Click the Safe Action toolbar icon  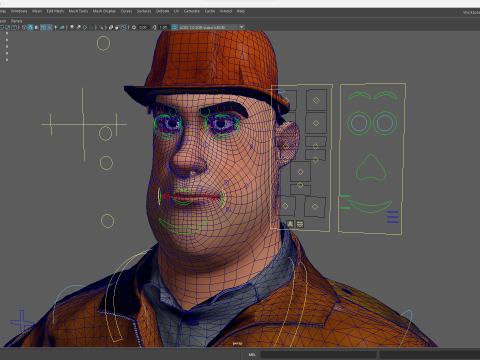click(7, 27)
